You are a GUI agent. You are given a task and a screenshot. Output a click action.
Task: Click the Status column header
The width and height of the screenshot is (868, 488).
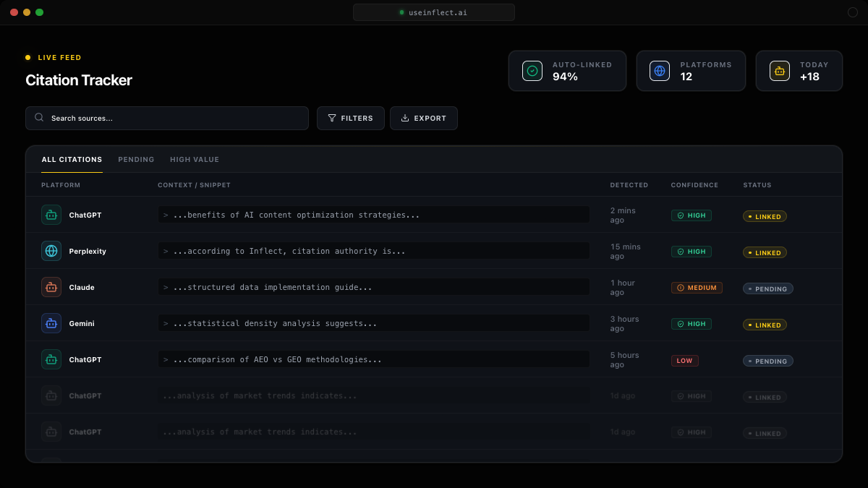757,185
